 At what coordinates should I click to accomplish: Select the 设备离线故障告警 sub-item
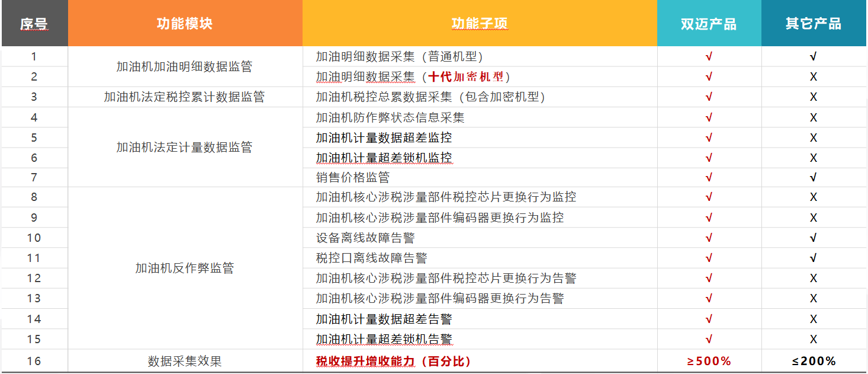(365, 238)
